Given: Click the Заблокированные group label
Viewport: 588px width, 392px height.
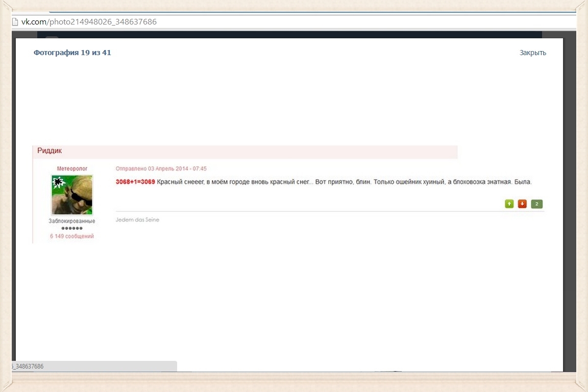Looking at the screenshot, I should pyautogui.click(x=72, y=221).
